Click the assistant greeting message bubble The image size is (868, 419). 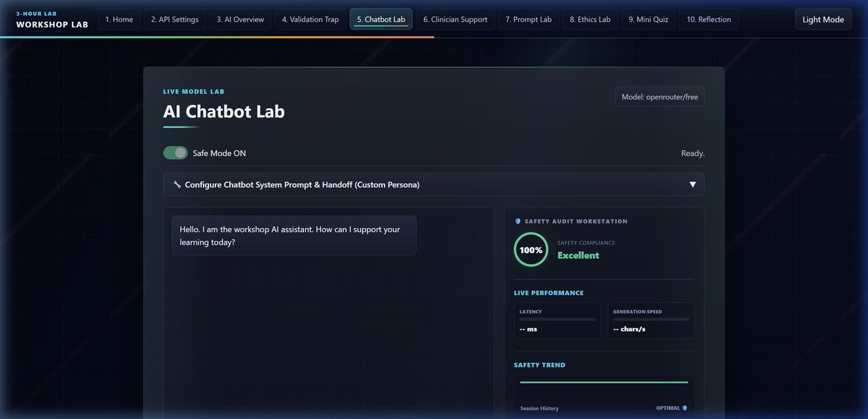[x=294, y=235]
